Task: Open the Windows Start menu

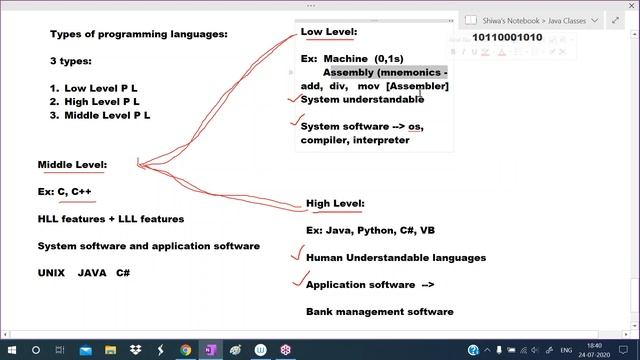Action: (x=12, y=350)
